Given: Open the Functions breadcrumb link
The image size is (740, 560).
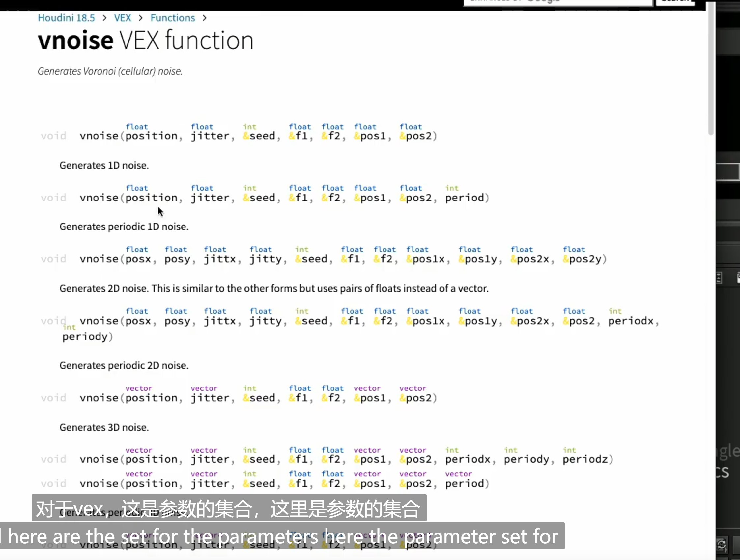Looking at the screenshot, I should click(173, 18).
